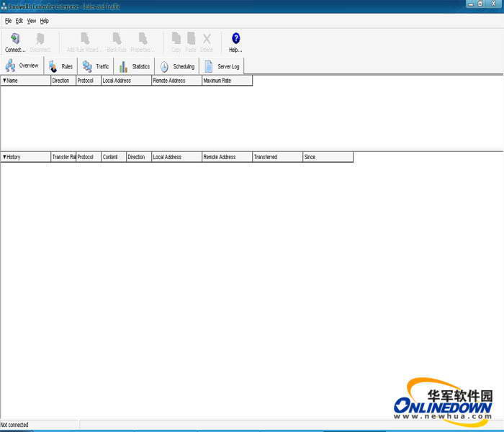
Task: Click the Content column header
Action: click(114, 157)
